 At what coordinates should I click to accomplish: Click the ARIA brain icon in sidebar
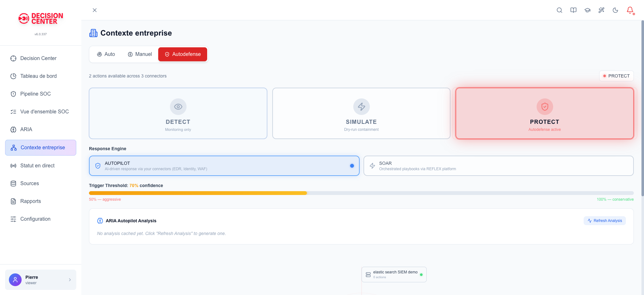13,130
